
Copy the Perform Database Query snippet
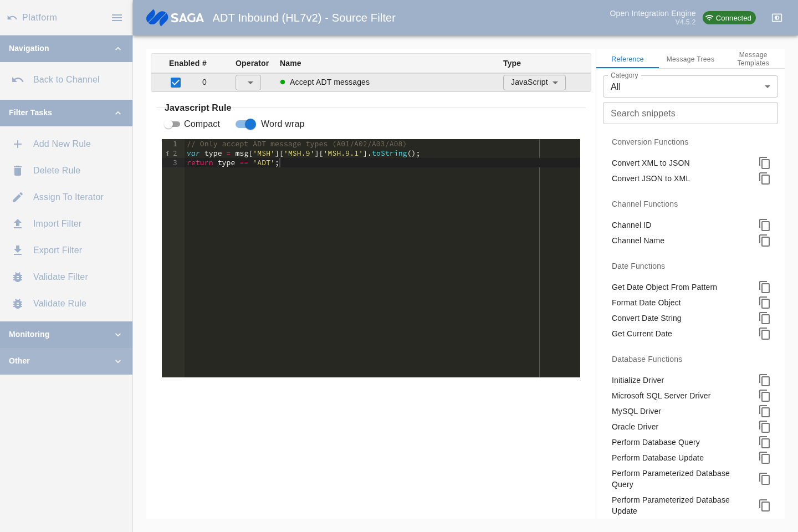point(765,442)
